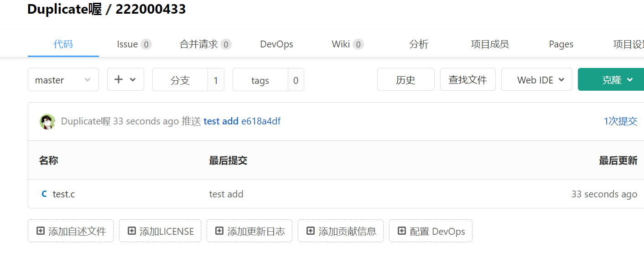Switch to the Issue tab

(134, 44)
